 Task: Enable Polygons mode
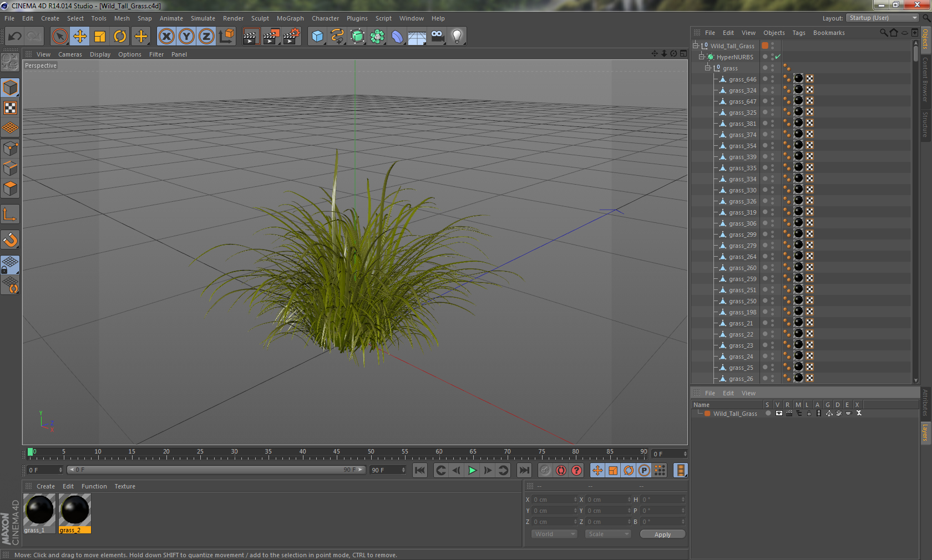tap(10, 189)
